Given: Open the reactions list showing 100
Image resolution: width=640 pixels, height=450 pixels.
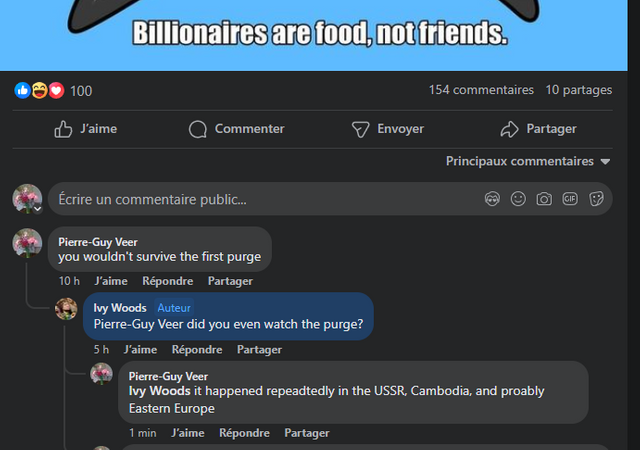Looking at the screenshot, I should pyautogui.click(x=53, y=91).
